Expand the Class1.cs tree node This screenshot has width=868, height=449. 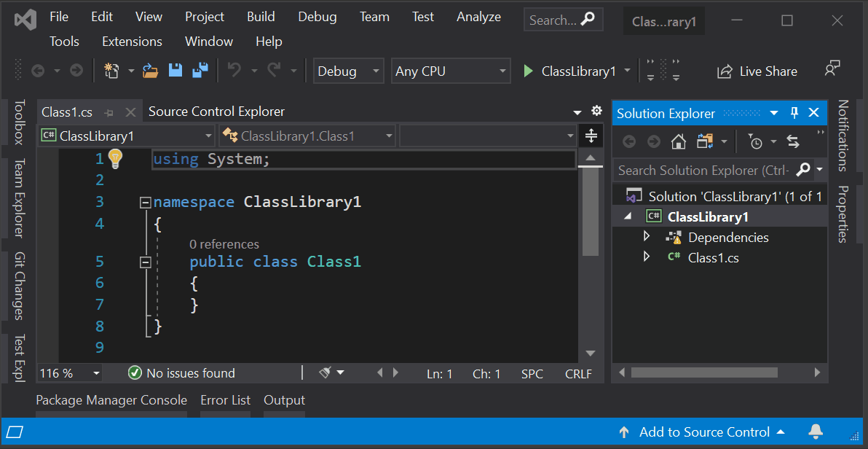646,257
